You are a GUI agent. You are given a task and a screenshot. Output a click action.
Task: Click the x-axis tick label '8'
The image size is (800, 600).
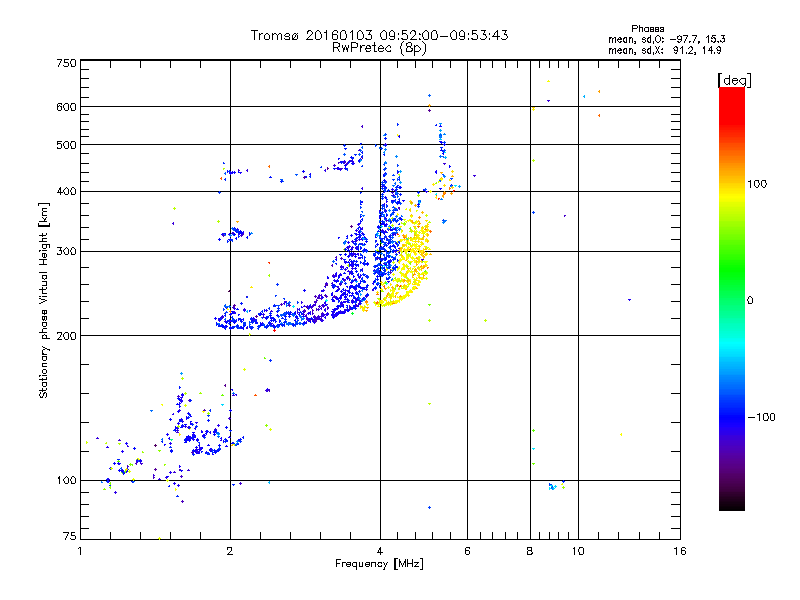(x=530, y=551)
